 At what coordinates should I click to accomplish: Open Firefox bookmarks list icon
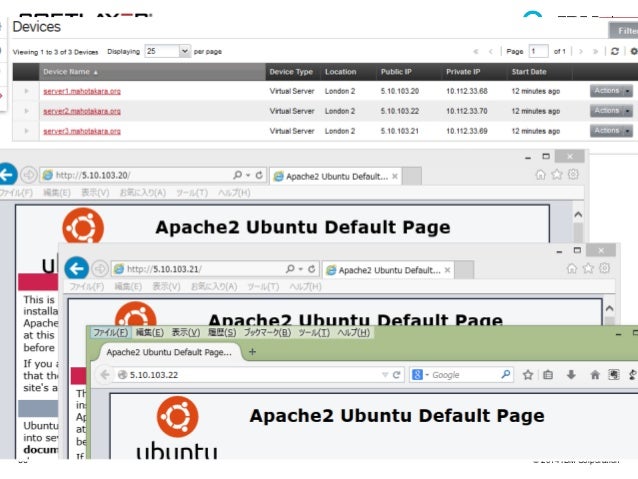coord(548,375)
